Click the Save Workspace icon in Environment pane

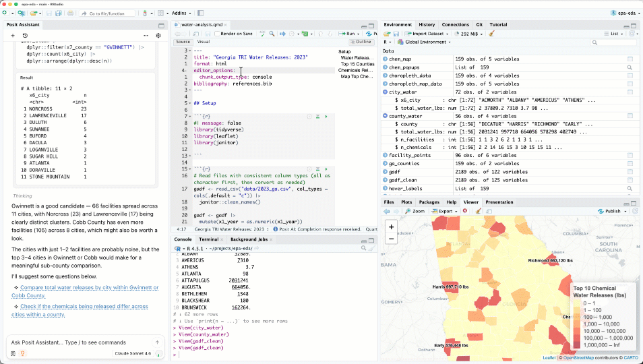[396, 34]
